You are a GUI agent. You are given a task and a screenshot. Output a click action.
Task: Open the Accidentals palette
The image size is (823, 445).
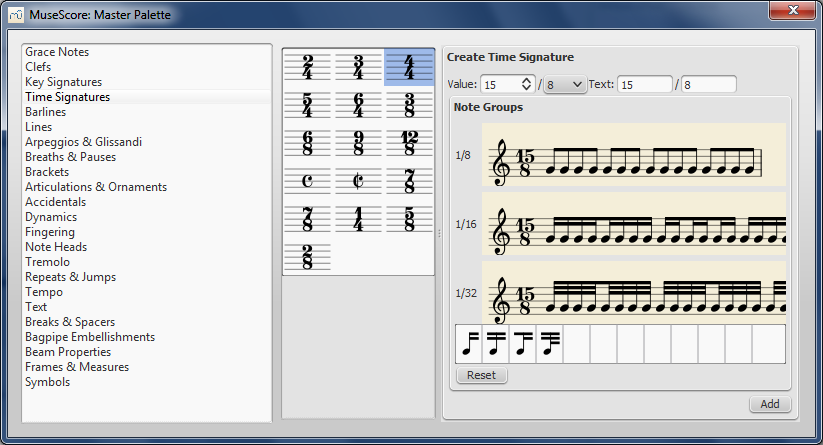pos(56,202)
